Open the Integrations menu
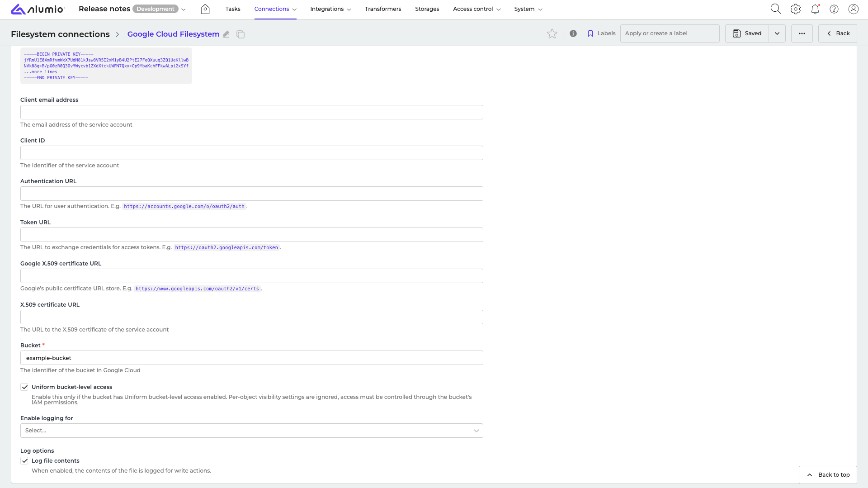The width and height of the screenshot is (868, 488). pos(330,9)
